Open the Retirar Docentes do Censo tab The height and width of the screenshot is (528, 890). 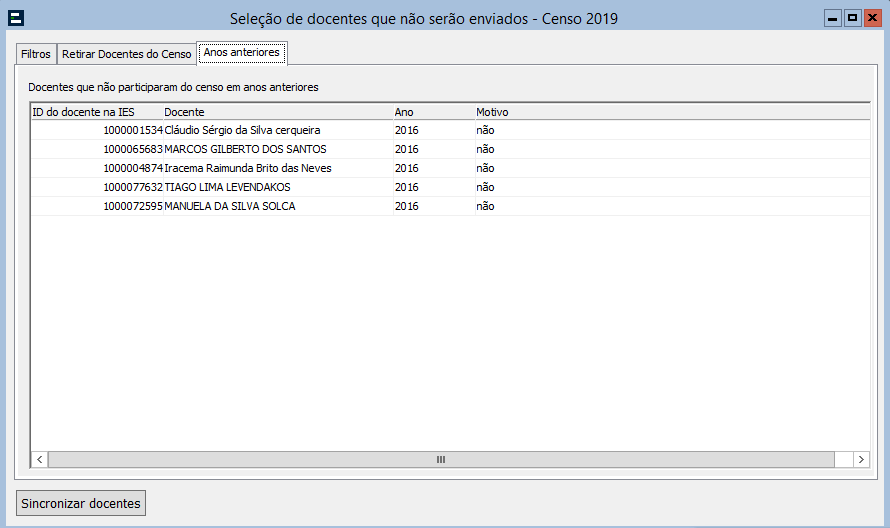point(126,53)
